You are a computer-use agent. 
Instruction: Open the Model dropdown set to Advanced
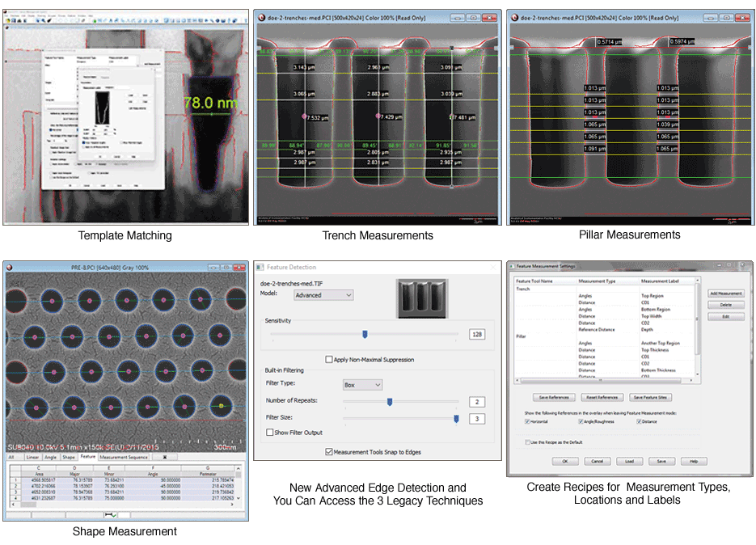(x=323, y=295)
